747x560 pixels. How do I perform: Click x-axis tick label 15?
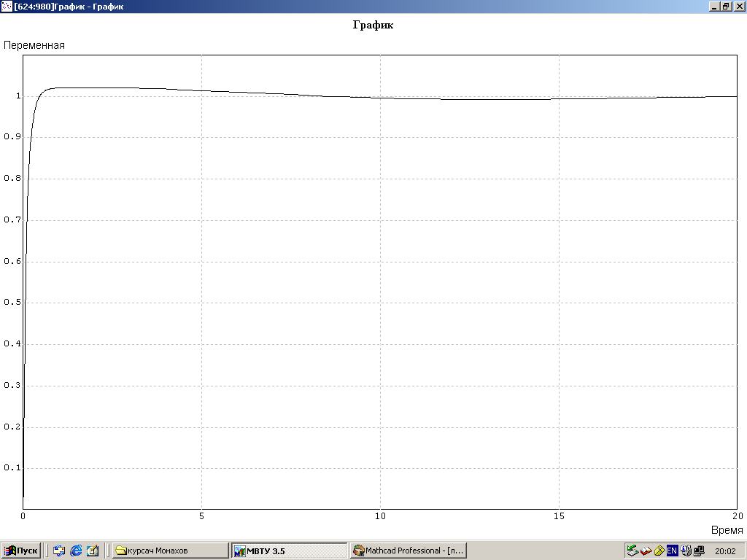(x=559, y=516)
